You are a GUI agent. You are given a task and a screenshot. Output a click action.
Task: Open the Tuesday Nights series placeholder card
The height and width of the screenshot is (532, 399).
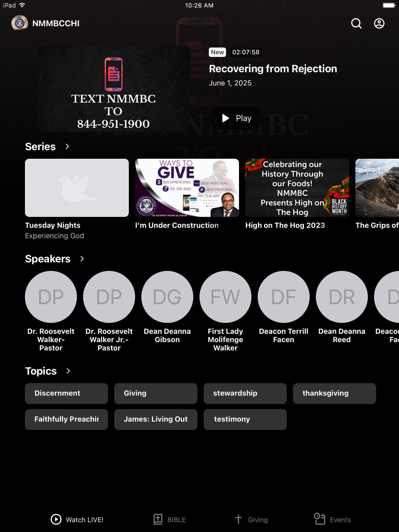(x=77, y=188)
